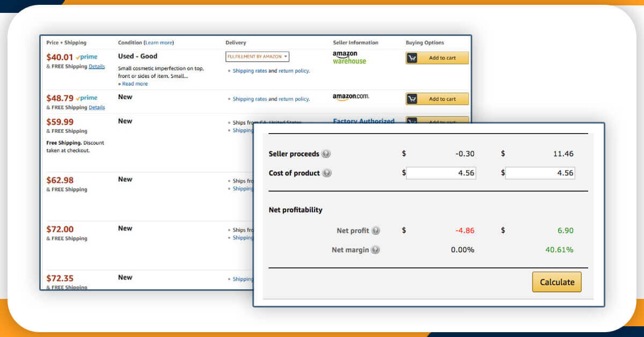
Task: Open return policy for the $48.79 offer
Action: click(294, 99)
